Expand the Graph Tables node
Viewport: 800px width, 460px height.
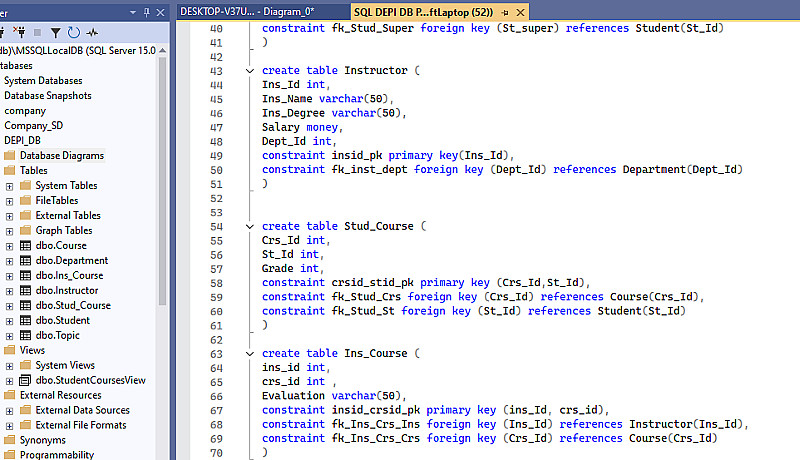(9, 232)
